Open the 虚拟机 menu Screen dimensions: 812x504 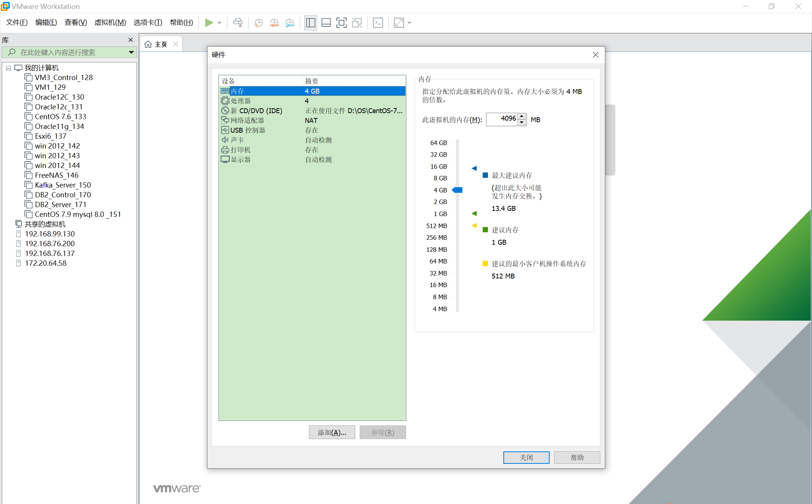pyautogui.click(x=110, y=22)
